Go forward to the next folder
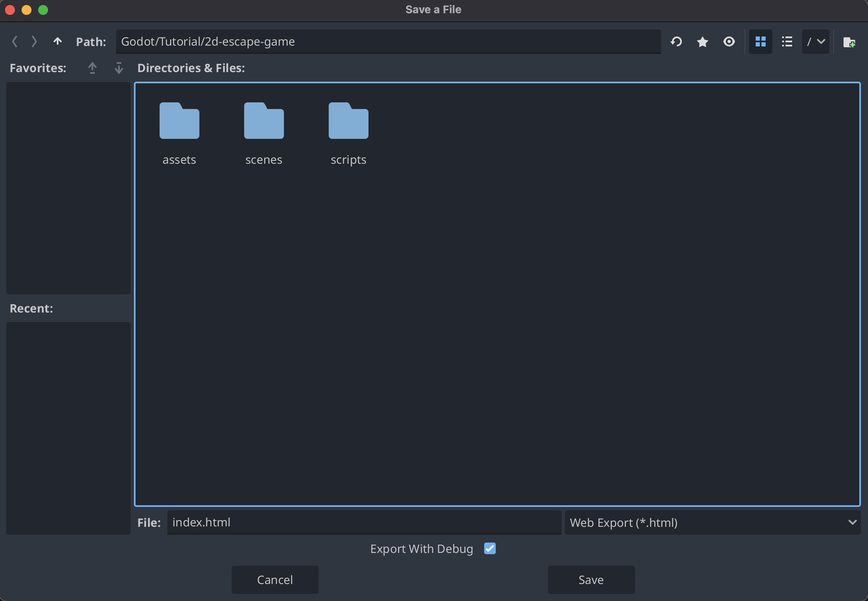Image resolution: width=868 pixels, height=601 pixels. (34, 41)
